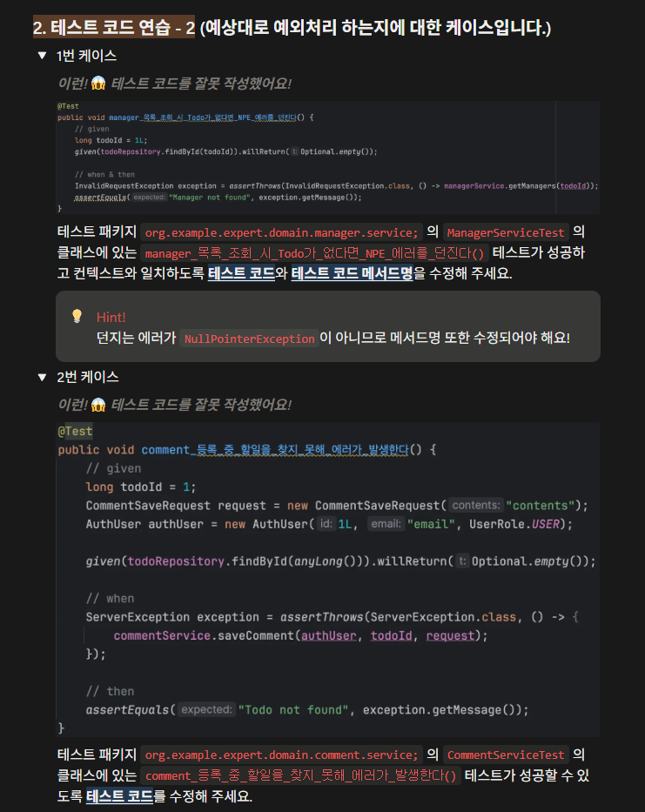Screen dimensions: 645x812
Task: Click the 'manager_목록_조회…' method name in small code image
Action: tap(203, 117)
